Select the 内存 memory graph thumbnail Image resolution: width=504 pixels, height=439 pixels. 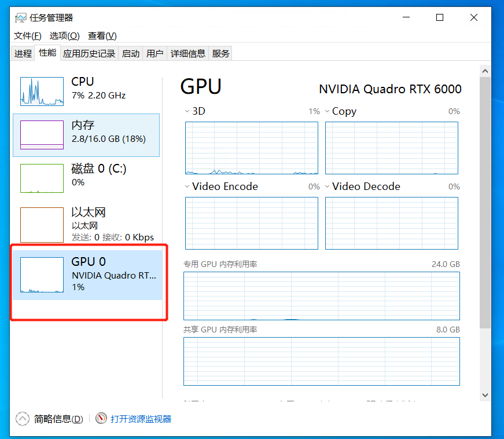coord(42,135)
